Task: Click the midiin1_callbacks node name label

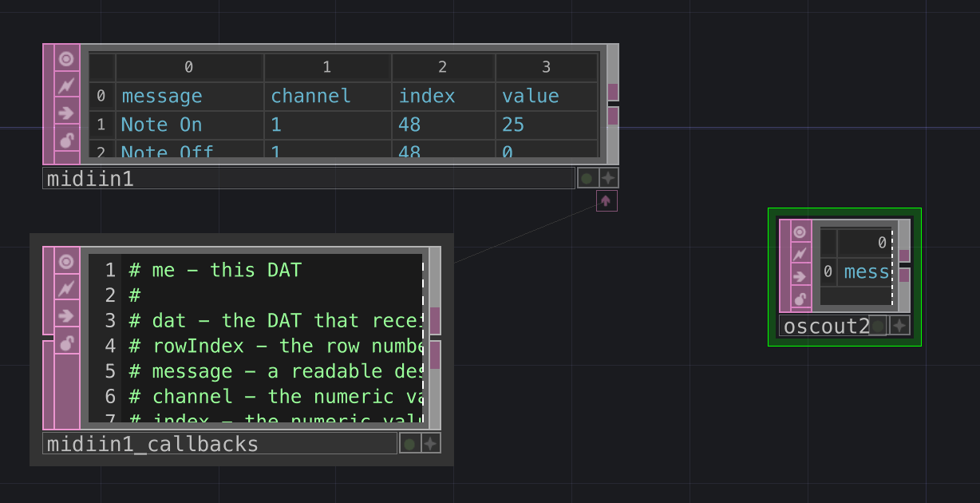Action: (x=219, y=443)
